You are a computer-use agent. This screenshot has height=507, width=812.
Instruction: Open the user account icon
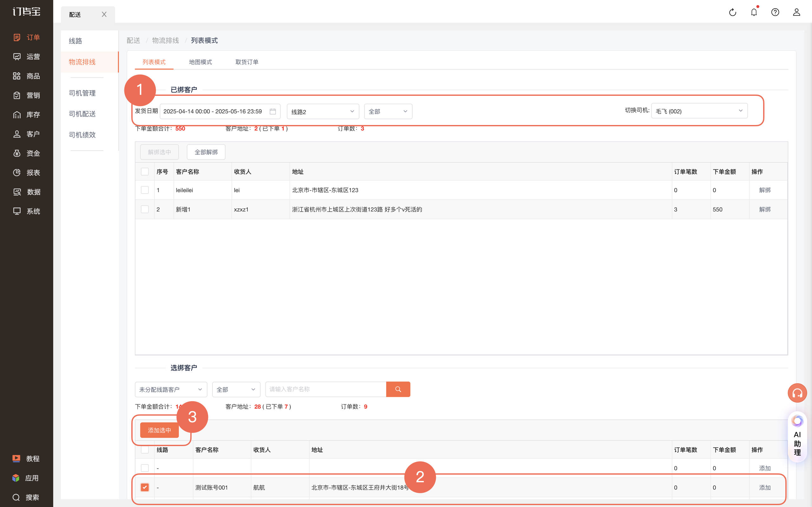pyautogui.click(x=796, y=12)
